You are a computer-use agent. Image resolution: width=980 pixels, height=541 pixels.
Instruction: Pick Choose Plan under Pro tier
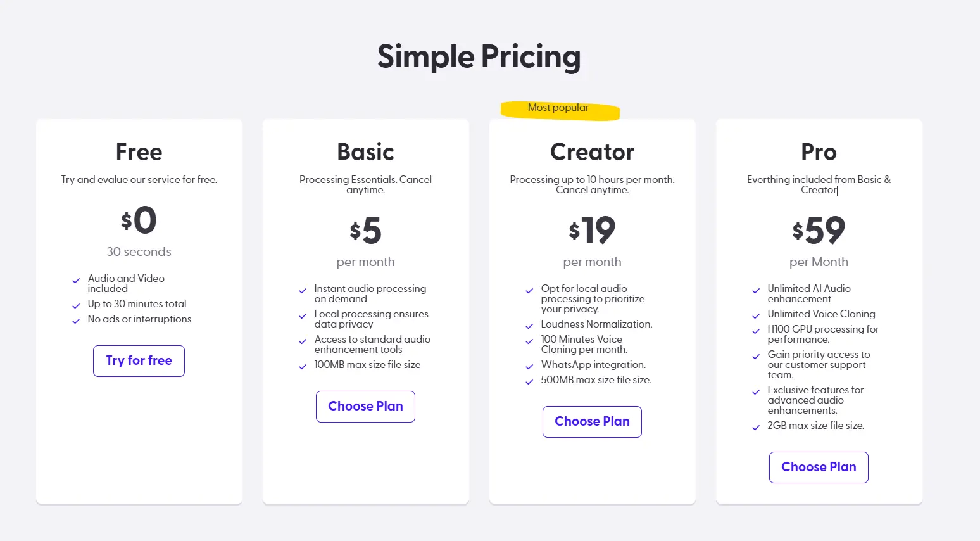click(819, 468)
